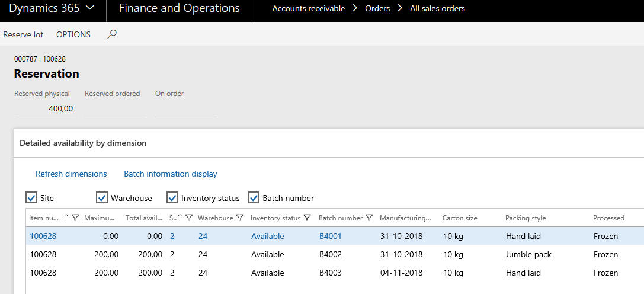Open batch B4001 link

(x=330, y=236)
